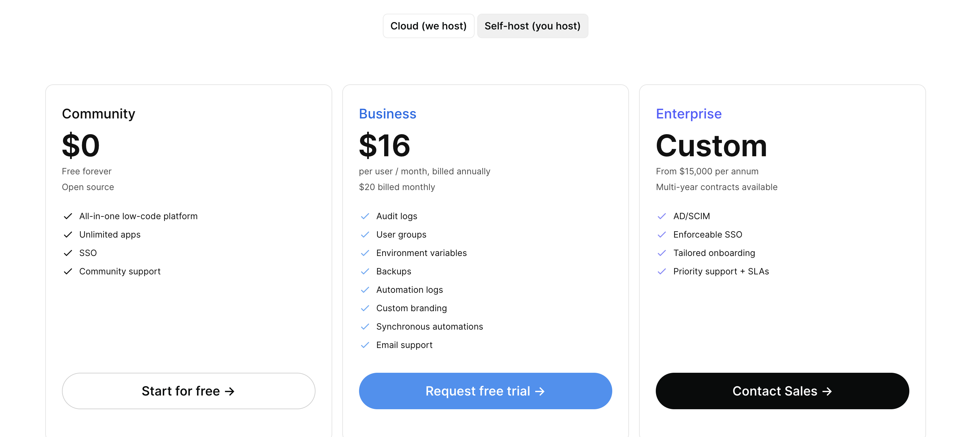Click checkmark beside Email support
This screenshot has height=437, width=980.
click(365, 345)
